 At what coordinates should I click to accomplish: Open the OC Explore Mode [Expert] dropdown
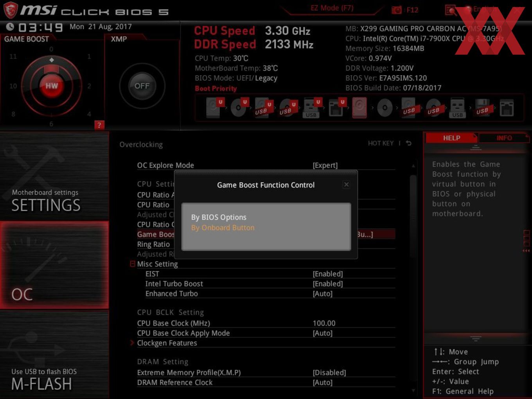(325, 165)
